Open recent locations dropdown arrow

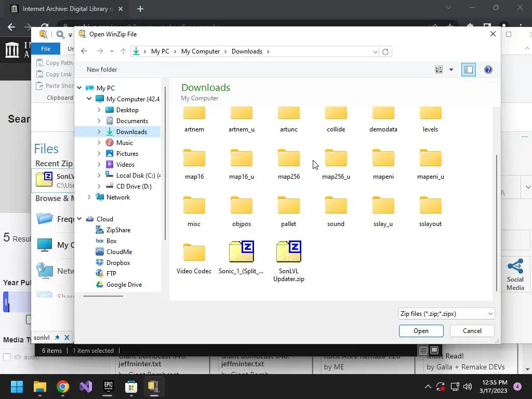(112, 51)
